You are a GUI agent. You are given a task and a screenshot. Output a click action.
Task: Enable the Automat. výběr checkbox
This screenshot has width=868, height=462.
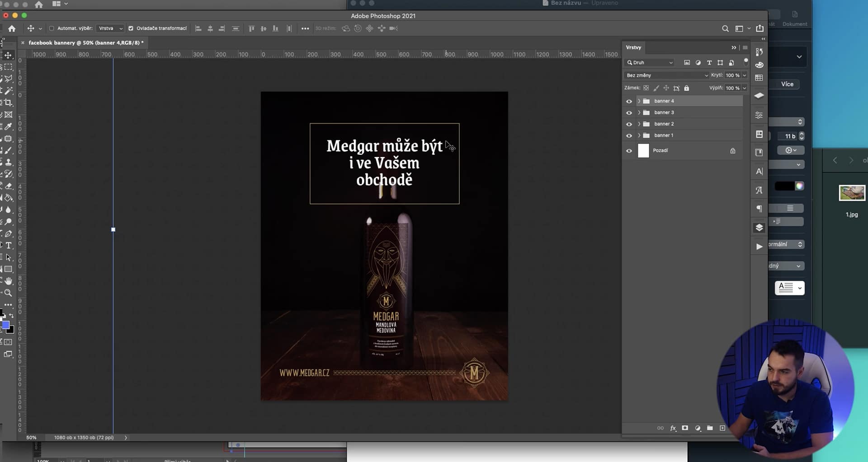tap(52, 28)
